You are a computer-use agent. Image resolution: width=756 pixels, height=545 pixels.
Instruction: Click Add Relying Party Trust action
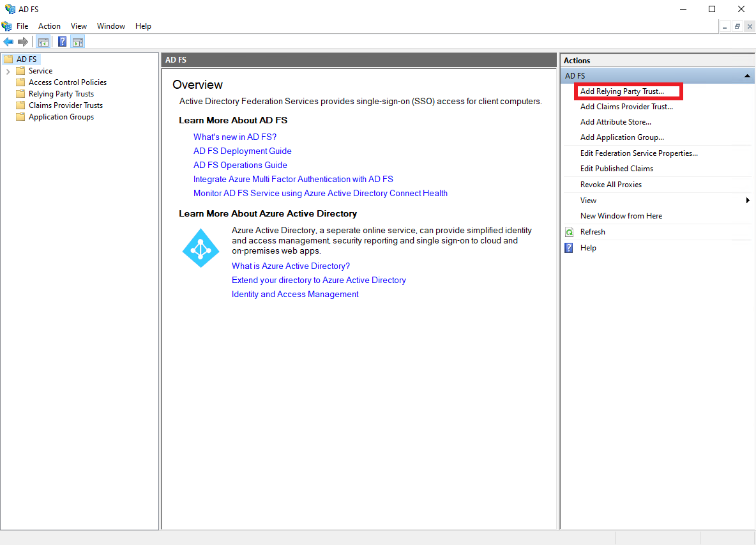coord(621,91)
